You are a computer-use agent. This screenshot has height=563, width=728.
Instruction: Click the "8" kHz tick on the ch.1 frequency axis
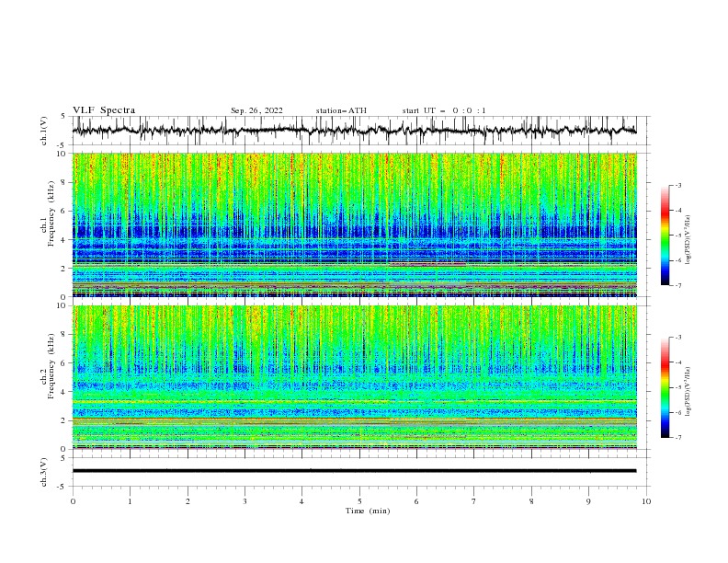(x=64, y=182)
